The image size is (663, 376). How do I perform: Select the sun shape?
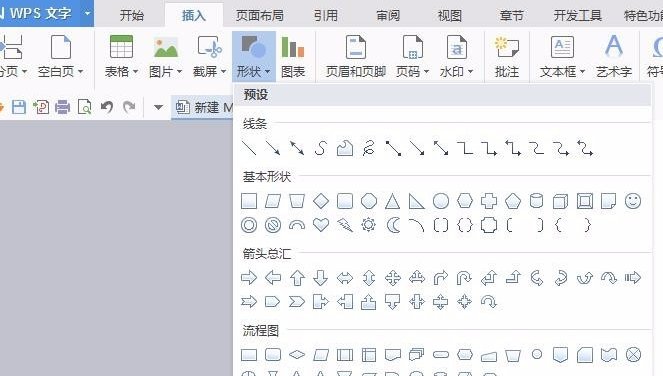pyautogui.click(x=369, y=225)
